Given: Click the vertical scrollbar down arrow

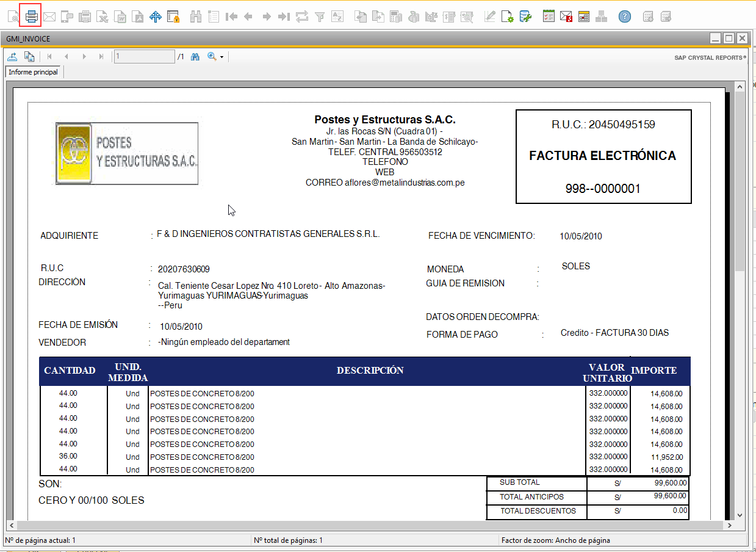Looking at the screenshot, I should (x=740, y=515).
